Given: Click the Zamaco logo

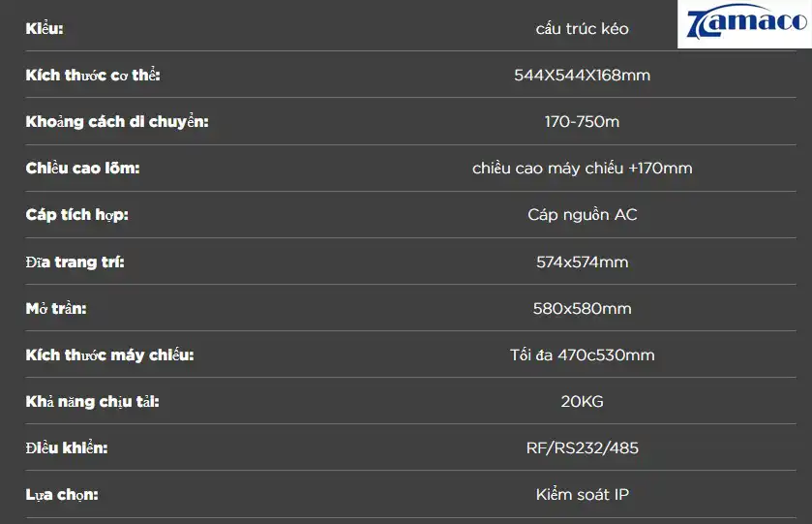Looking at the screenshot, I should (744, 24).
